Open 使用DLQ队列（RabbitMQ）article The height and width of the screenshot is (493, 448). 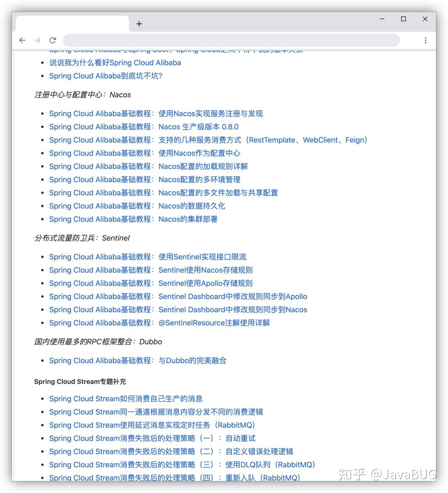(x=182, y=465)
